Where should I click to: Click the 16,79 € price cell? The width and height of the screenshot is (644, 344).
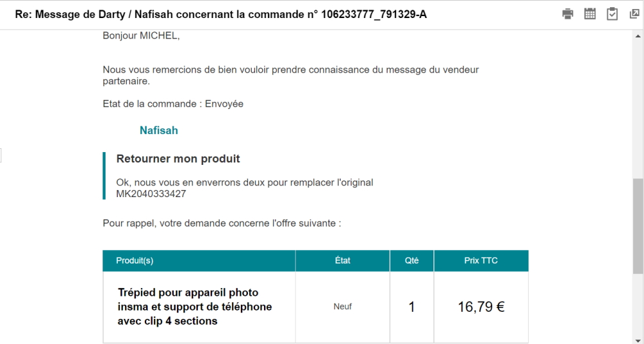pos(481,307)
